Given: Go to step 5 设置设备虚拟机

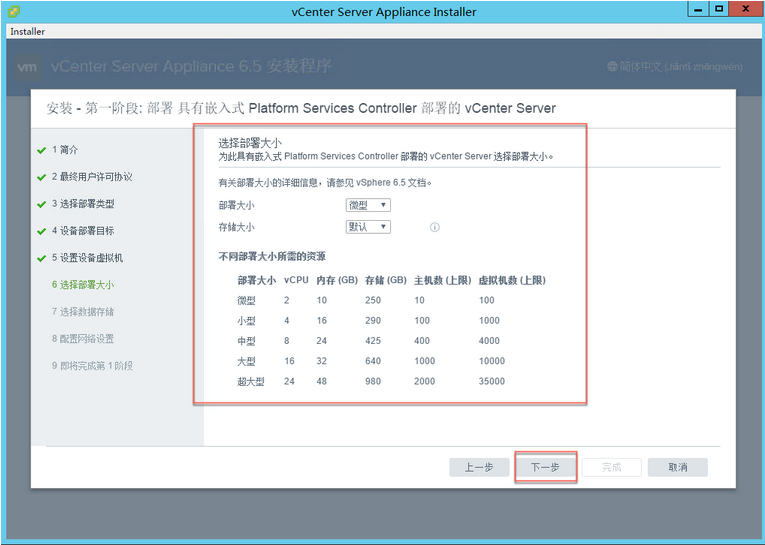Looking at the screenshot, I should pyautogui.click(x=87, y=258).
